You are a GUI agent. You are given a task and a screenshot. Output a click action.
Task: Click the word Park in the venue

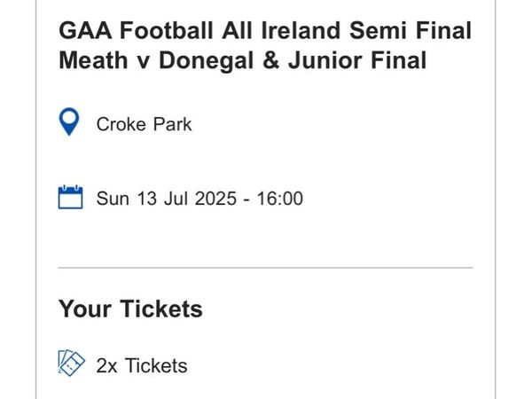pyautogui.click(x=172, y=124)
